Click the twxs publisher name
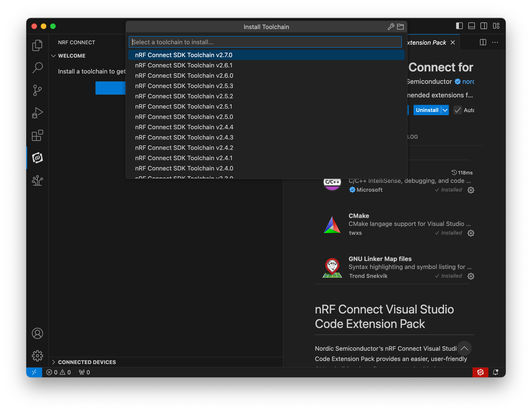The image size is (532, 412). [x=355, y=233]
